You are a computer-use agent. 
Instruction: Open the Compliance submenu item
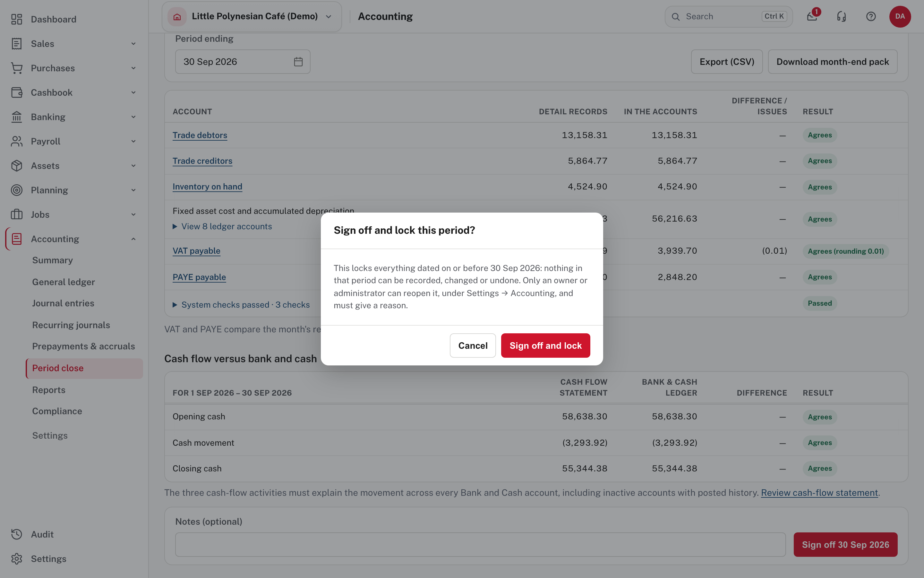point(57,411)
